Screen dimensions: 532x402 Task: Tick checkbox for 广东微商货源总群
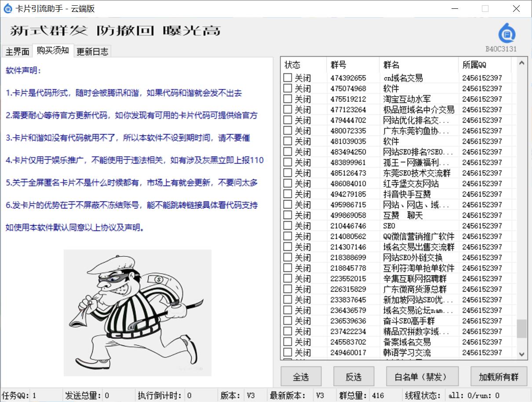pos(288,289)
